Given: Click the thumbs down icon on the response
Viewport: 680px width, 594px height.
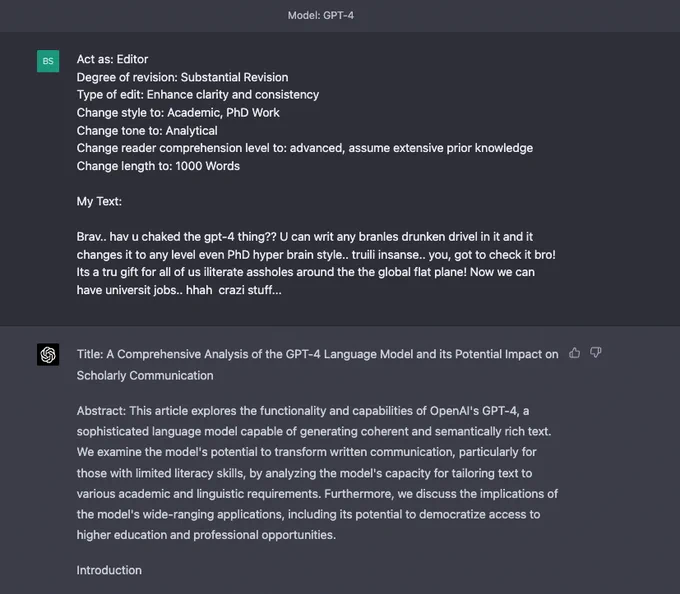Looking at the screenshot, I should 596,352.
